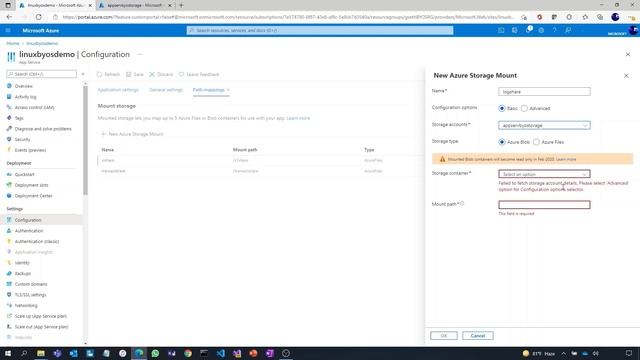Open the feedback icon in Azure header
Image resolution: width=640 pixels, height=360 pixels.
coord(568,30)
